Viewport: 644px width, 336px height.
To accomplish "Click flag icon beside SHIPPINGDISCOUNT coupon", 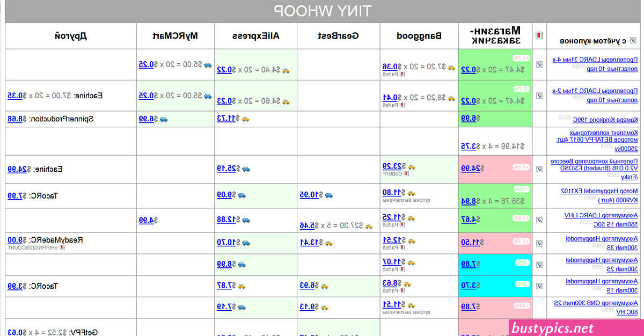I will (62, 248).
